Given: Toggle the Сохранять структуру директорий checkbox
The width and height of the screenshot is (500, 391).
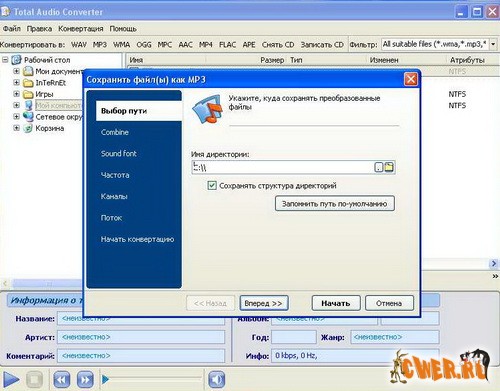Looking at the screenshot, I should pos(212,185).
